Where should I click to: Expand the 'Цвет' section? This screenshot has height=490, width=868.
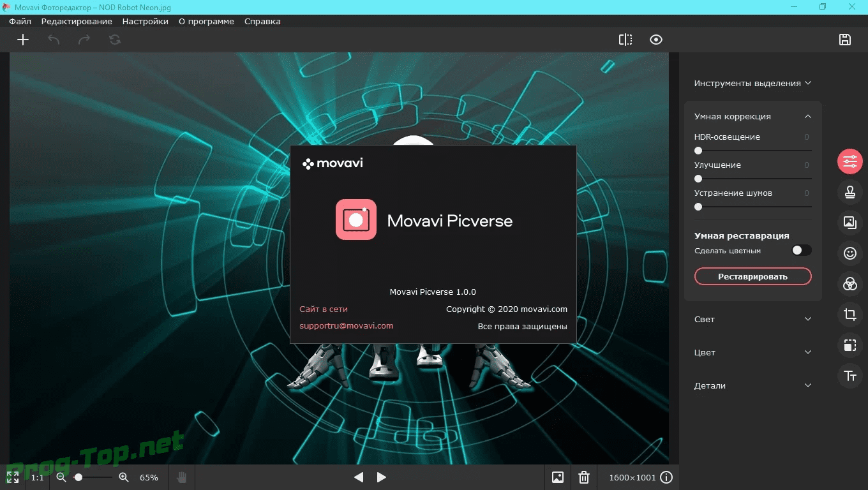pyautogui.click(x=808, y=352)
